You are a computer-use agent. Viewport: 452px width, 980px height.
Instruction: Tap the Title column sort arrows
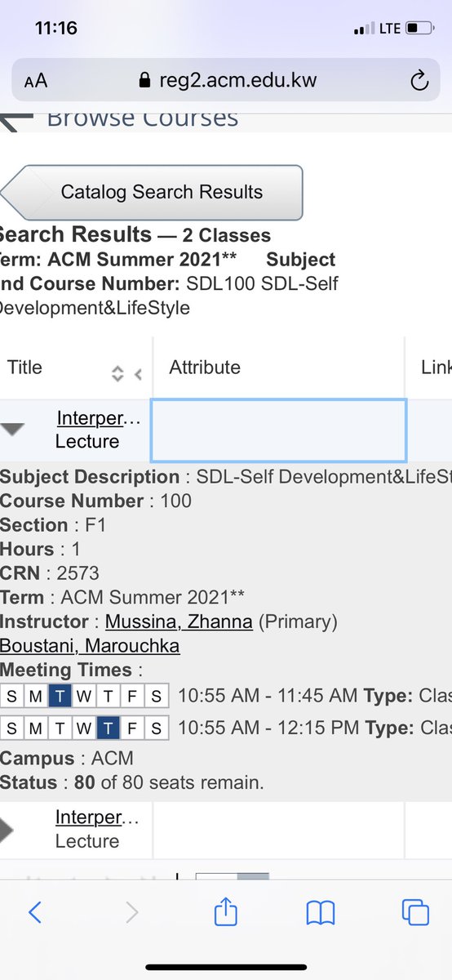point(117,374)
